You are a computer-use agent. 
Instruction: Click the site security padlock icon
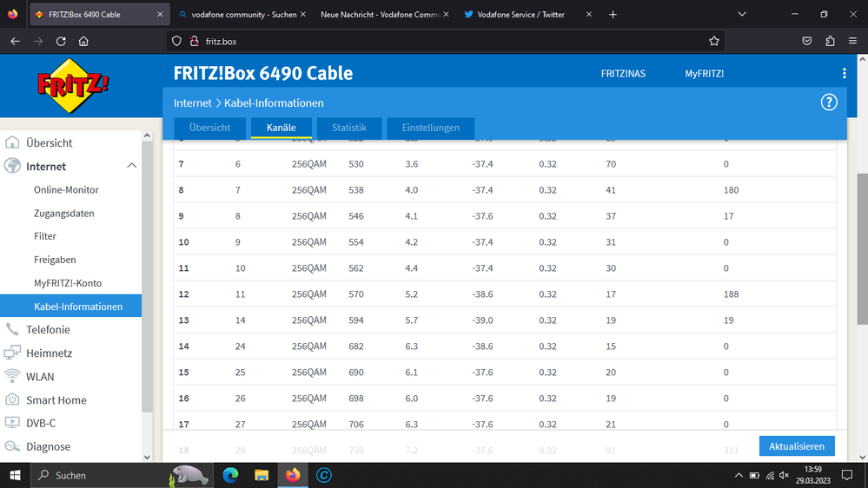point(195,41)
